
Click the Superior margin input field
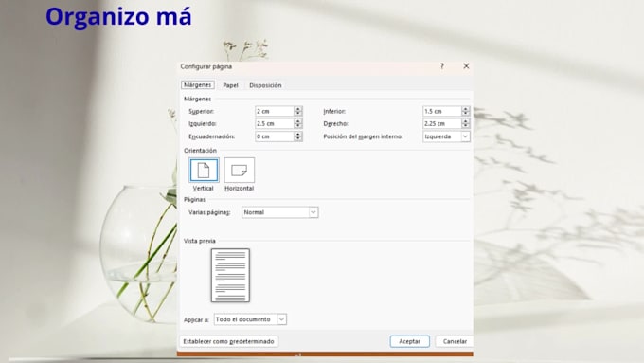point(275,111)
